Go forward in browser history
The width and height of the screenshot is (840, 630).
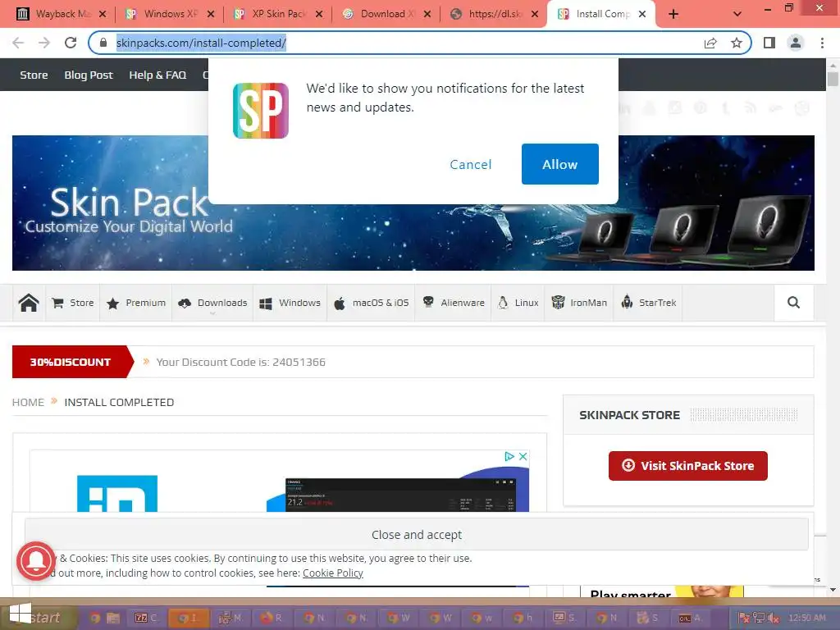(44, 43)
